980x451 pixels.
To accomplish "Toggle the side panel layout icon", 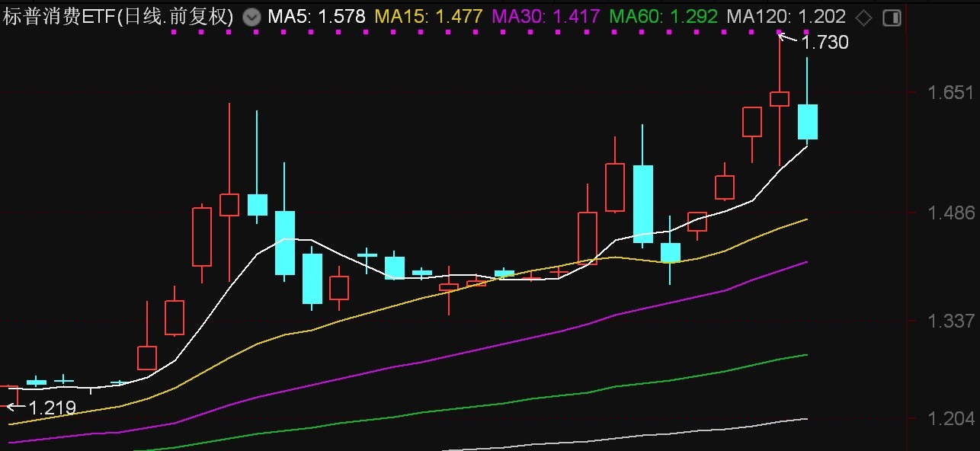I will point(892,18).
